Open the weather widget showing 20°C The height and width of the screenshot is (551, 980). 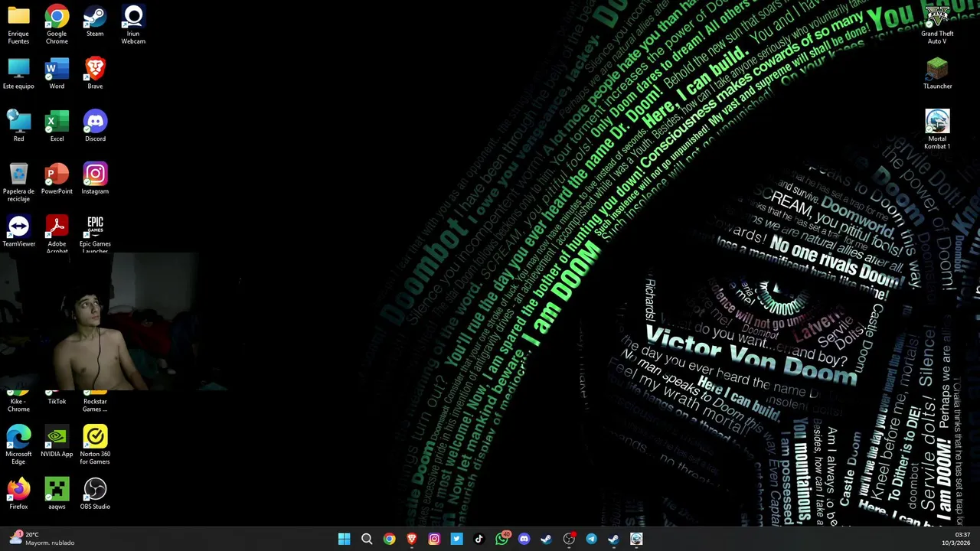coord(42,539)
